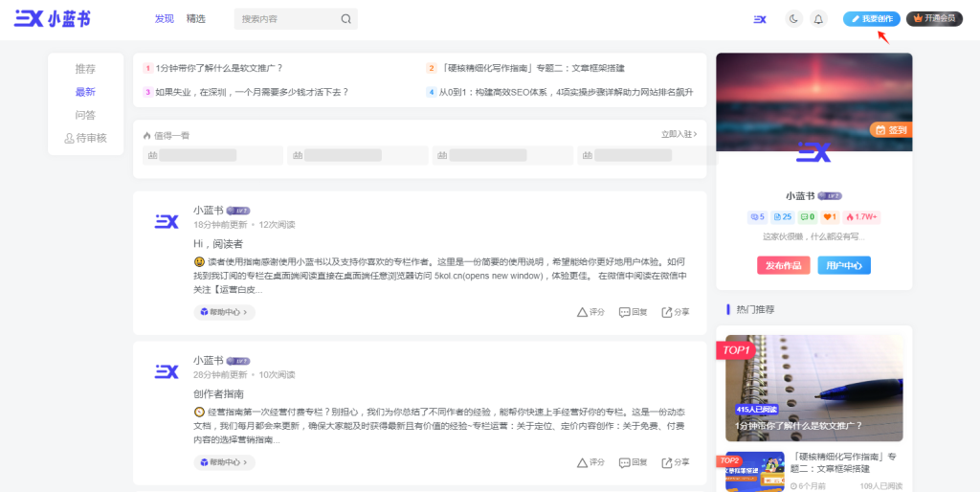
Task: Open headline 1分钟带你了解什么是软文推广
Action: click(219, 68)
